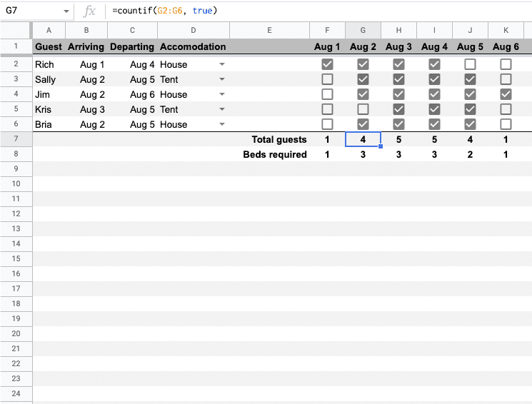Image resolution: width=532 pixels, height=404 pixels.
Task: Select the Aug 3 header cell
Action: (398, 46)
